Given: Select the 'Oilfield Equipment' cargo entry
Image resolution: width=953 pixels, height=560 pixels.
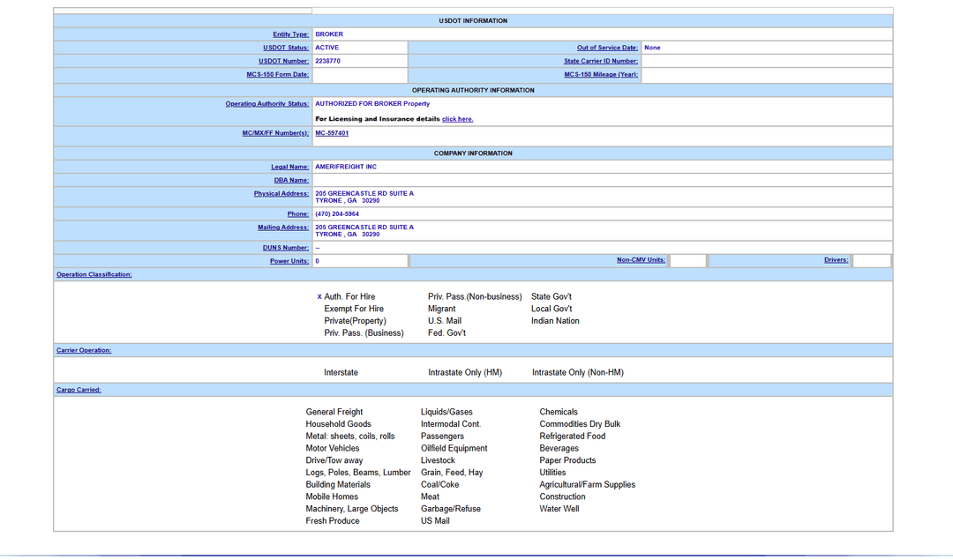Looking at the screenshot, I should pyautogui.click(x=454, y=449).
